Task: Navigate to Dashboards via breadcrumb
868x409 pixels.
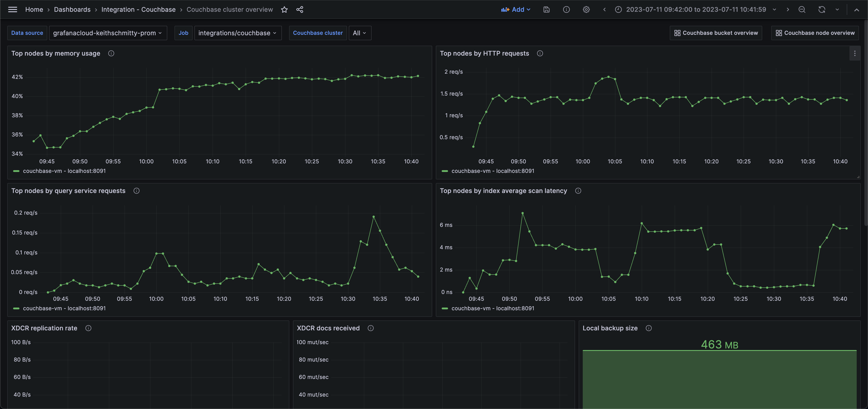Action: [x=72, y=9]
